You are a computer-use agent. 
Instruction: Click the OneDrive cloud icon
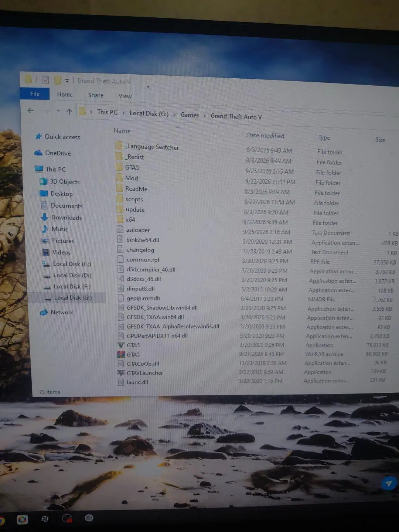[x=38, y=153]
